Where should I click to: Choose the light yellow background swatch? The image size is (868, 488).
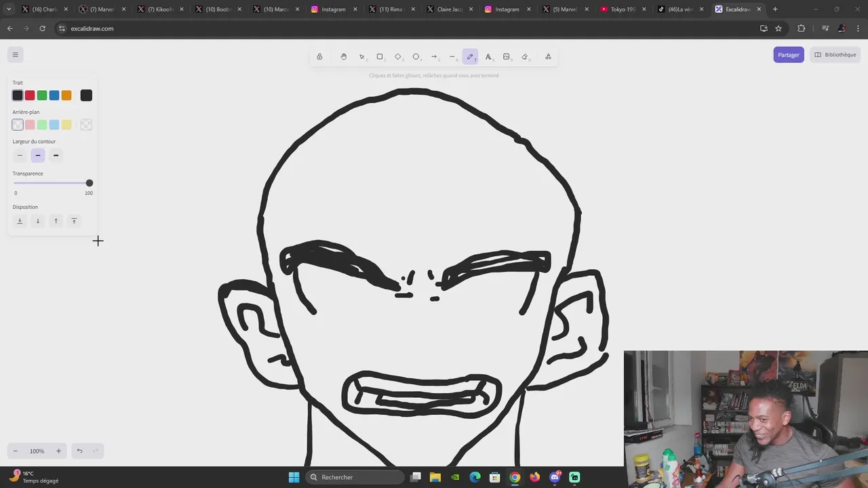pyautogui.click(x=66, y=125)
